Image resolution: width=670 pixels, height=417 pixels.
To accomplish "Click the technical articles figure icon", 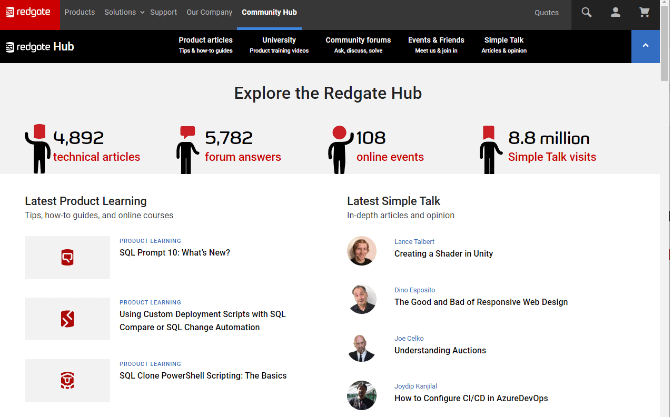I will click(38, 149).
